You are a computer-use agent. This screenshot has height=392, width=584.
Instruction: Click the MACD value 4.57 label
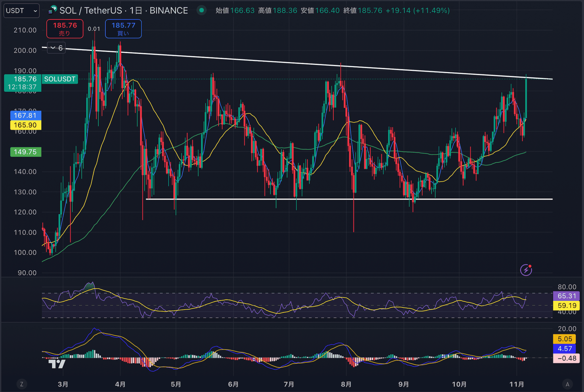pyautogui.click(x=564, y=349)
